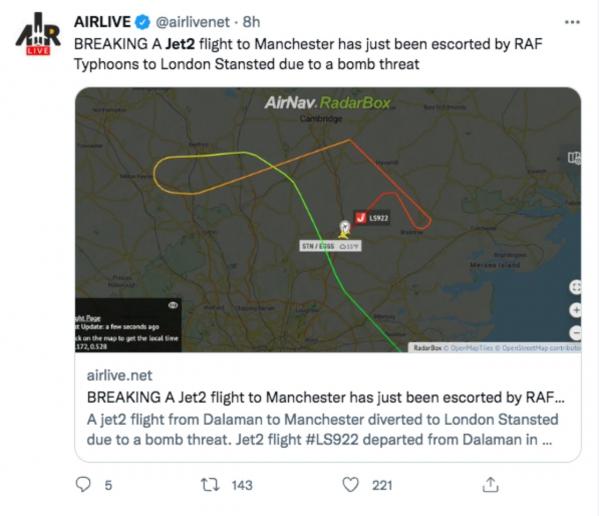Retweet the Jet2 bomb threat tweet
This screenshot has height=516, width=600.
point(212,485)
